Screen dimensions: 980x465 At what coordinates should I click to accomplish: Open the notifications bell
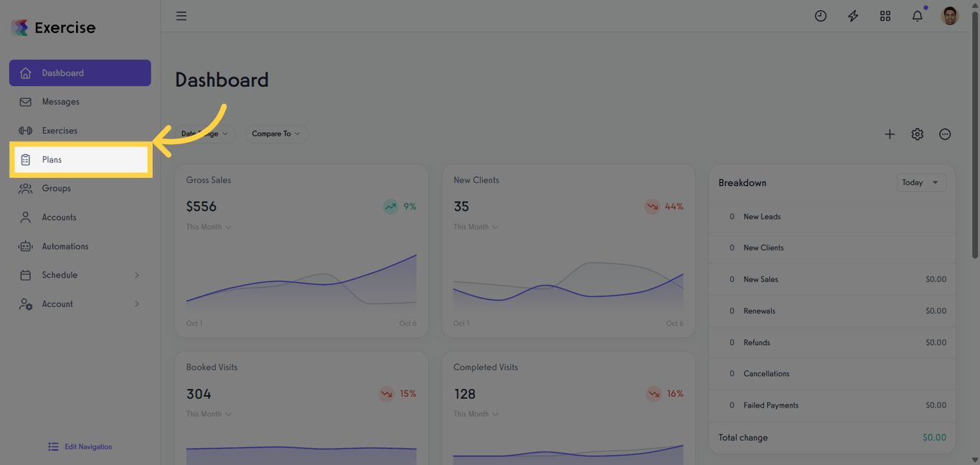(x=917, y=15)
